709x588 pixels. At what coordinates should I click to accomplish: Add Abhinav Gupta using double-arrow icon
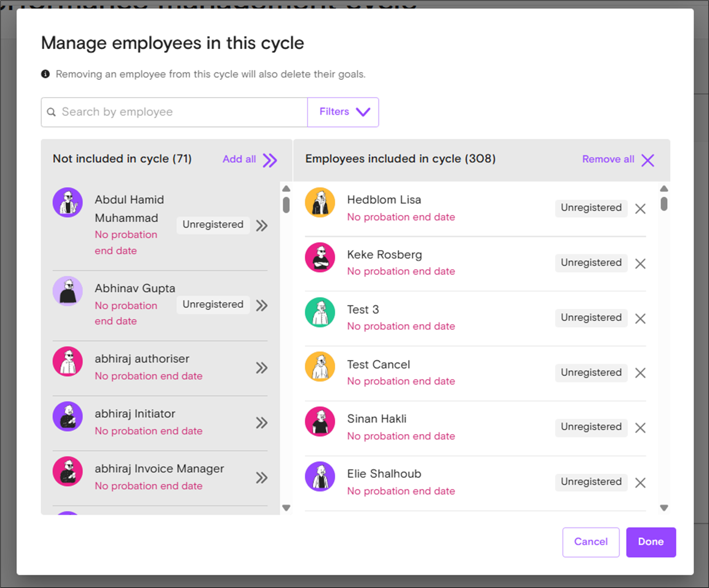[x=262, y=305]
